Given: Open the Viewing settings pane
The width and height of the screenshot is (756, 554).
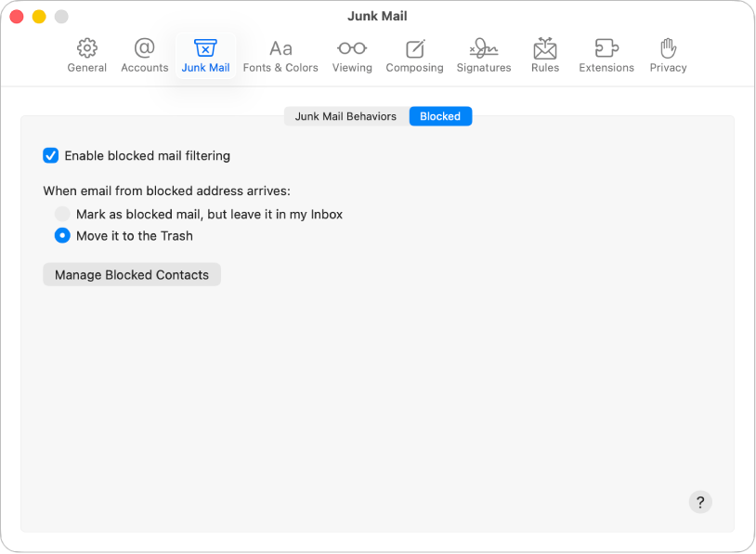Looking at the screenshot, I should tap(352, 53).
